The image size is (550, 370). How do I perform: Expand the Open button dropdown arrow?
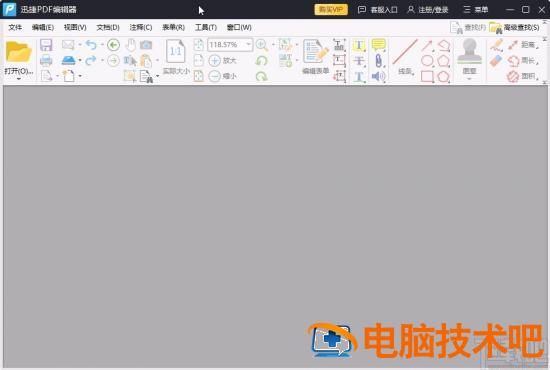(19, 79)
